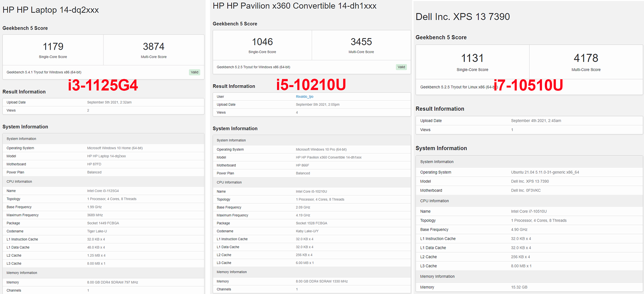
Task: Select codename 'Kaby Lake-U/Y'
Action: point(307,231)
